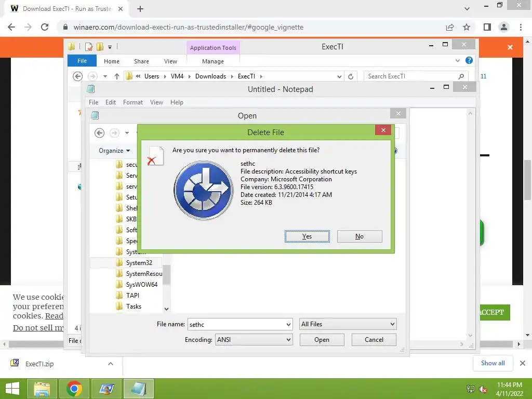Open a new Chrome tab
The width and height of the screenshot is (532, 399).
click(x=140, y=9)
